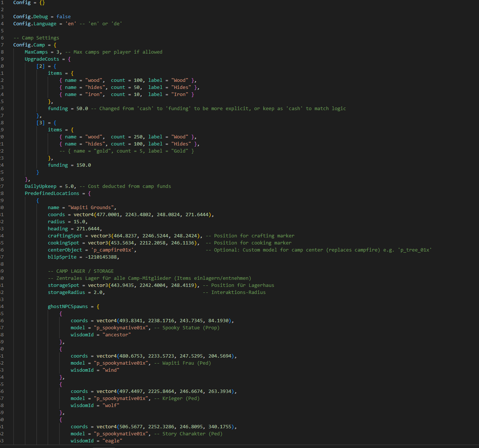Image resolution: width=479 pixels, height=448 pixels.
Task: Click the 'ghostNPCSpawns' key
Action: (x=68, y=307)
